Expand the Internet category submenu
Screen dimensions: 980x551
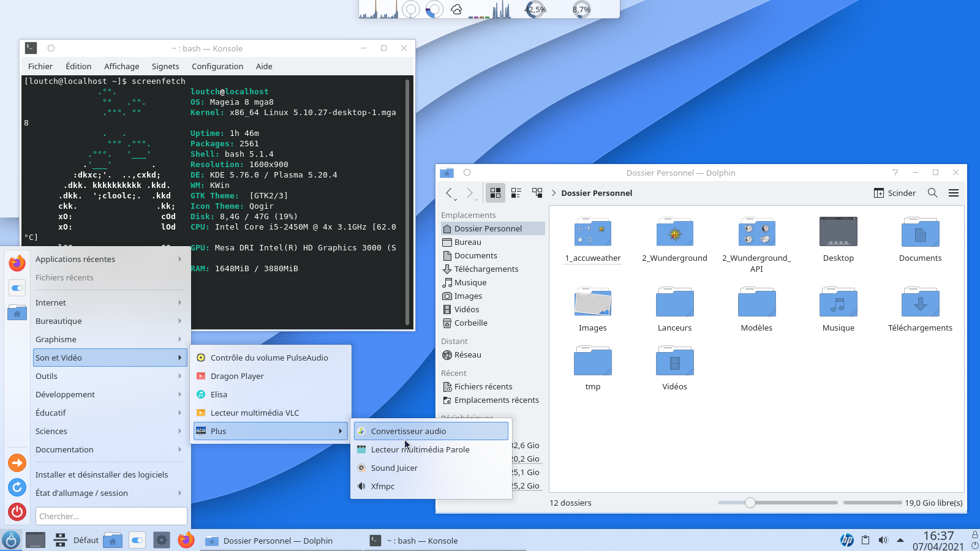(109, 302)
